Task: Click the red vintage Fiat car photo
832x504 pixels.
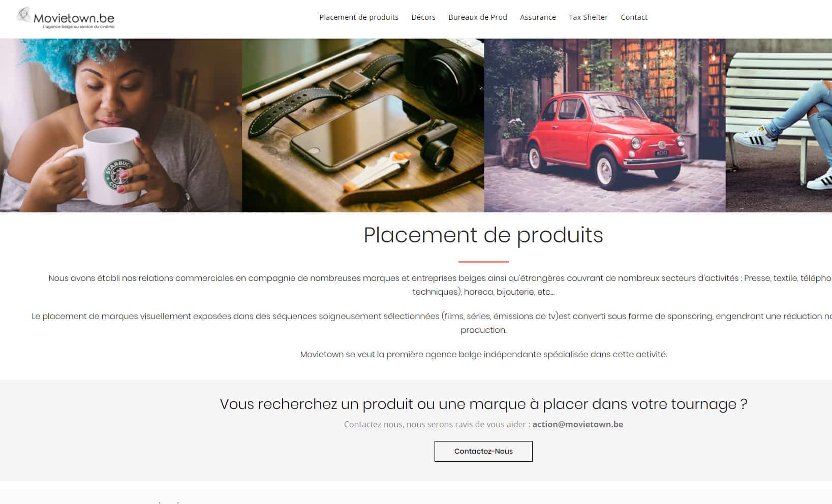Action: (605, 125)
